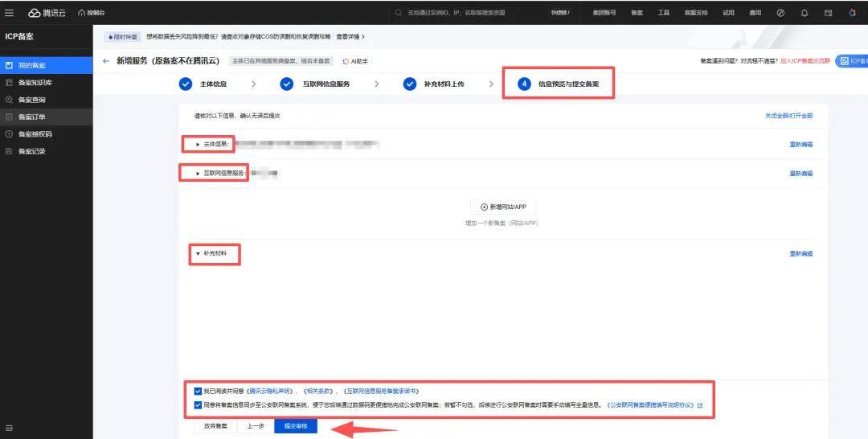
Task: Open the 互联网信息服务备案承诺书 link
Action: click(x=381, y=392)
